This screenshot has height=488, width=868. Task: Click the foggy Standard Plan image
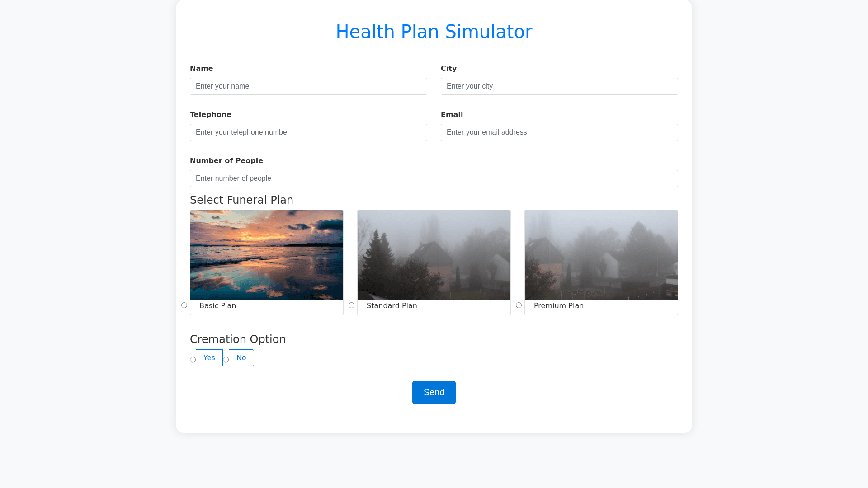tap(434, 255)
